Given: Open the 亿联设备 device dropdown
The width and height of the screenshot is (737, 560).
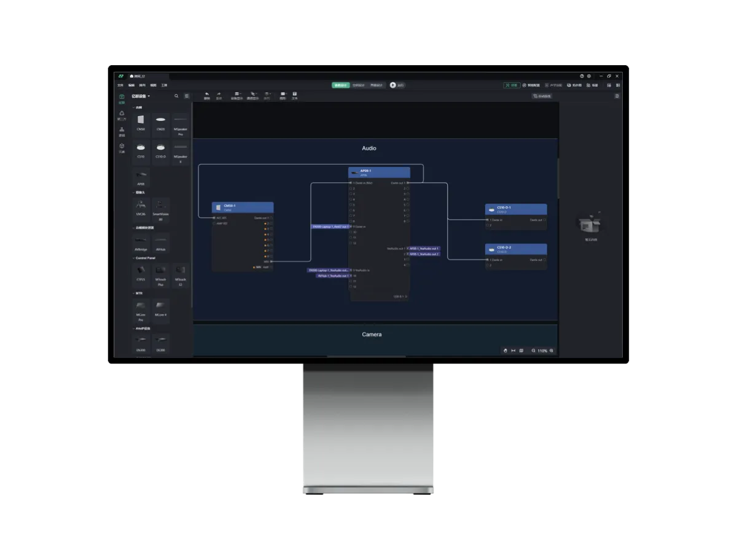Looking at the screenshot, I should [x=141, y=96].
